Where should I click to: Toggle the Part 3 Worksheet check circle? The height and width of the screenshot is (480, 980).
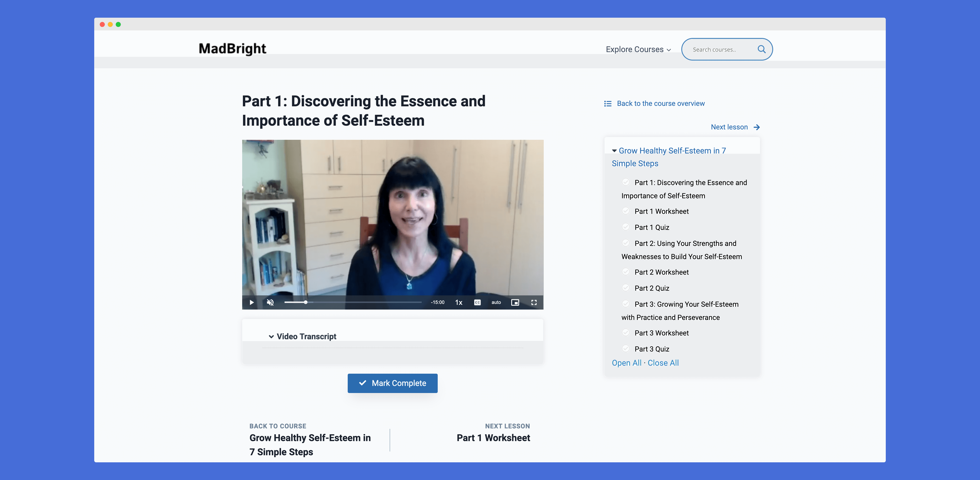coord(625,332)
